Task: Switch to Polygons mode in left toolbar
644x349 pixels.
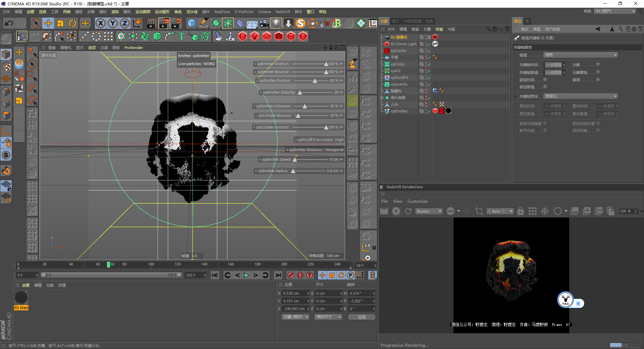Action: click(x=6, y=115)
